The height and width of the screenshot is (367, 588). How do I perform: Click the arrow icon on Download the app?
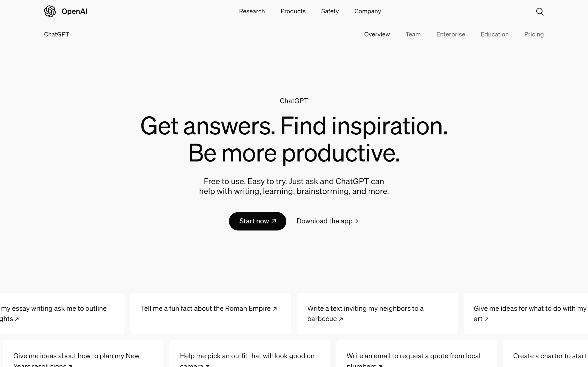click(x=356, y=221)
